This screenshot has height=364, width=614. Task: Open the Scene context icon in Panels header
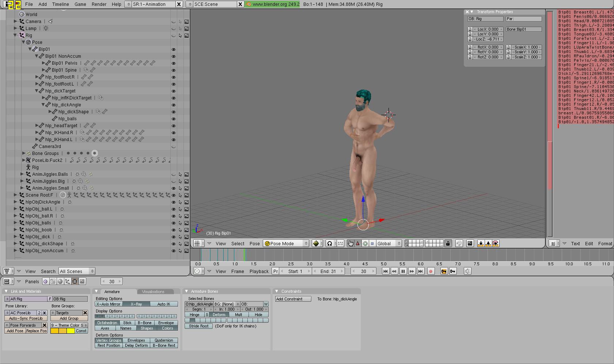[x=82, y=281]
